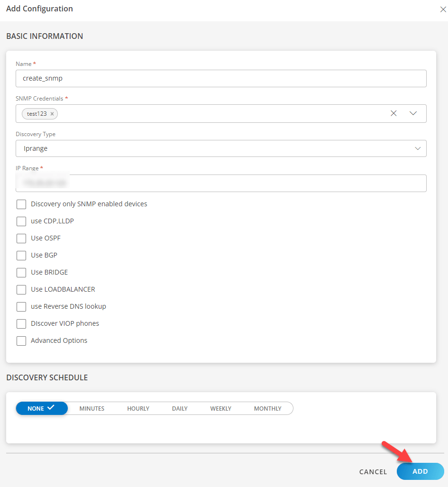
Task: Click inside the Name text field
Action: 221,78
